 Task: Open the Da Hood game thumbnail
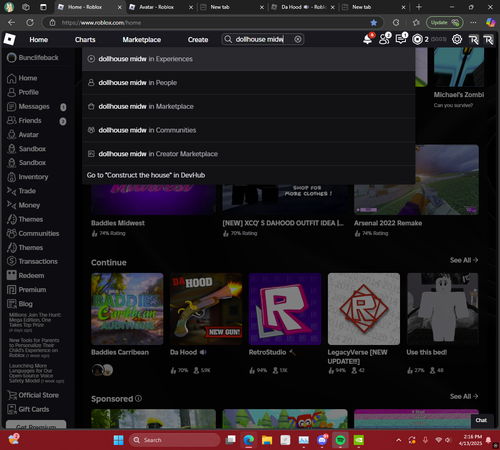pyautogui.click(x=206, y=309)
